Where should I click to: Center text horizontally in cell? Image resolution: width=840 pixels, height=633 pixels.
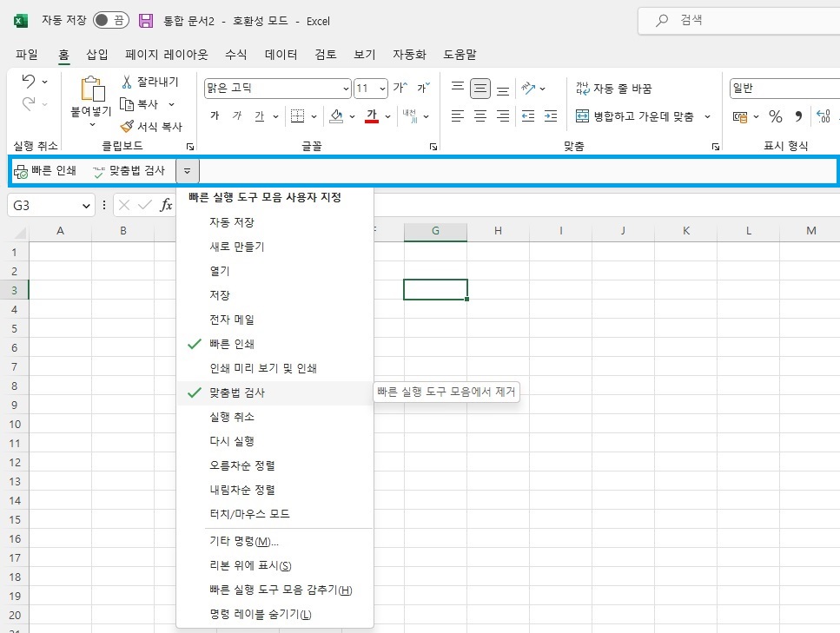pyautogui.click(x=480, y=115)
